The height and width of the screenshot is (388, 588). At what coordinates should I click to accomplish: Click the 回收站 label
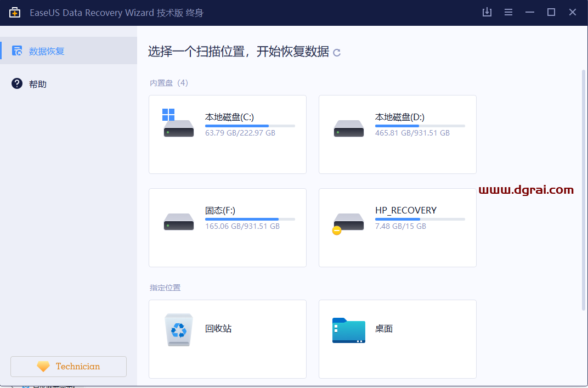(x=218, y=328)
